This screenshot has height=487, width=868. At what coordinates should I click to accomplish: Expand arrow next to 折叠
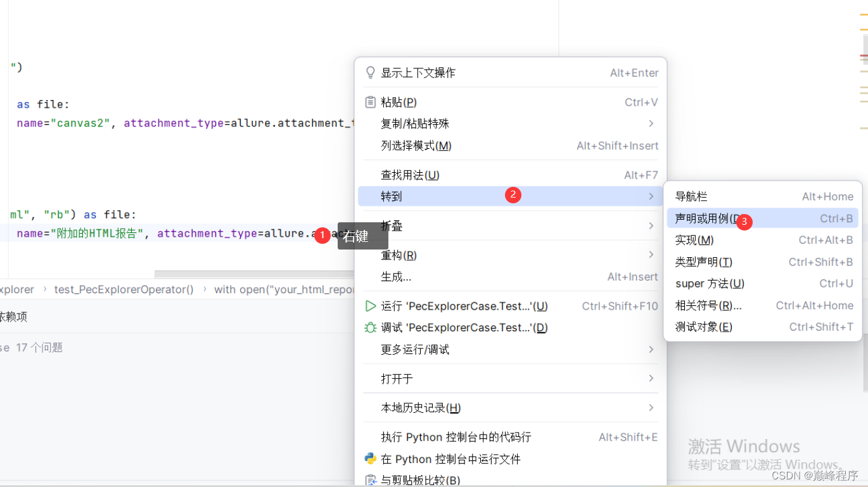(651, 226)
